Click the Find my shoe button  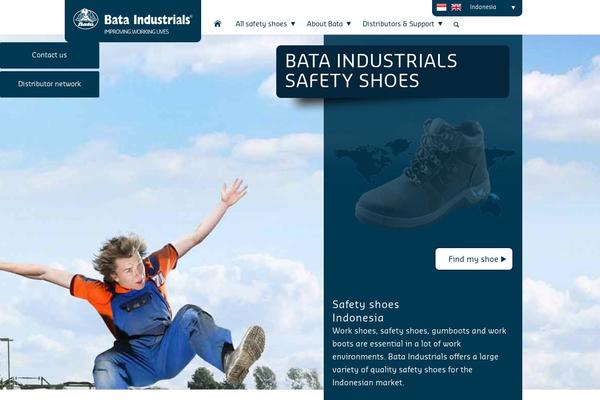click(x=474, y=259)
